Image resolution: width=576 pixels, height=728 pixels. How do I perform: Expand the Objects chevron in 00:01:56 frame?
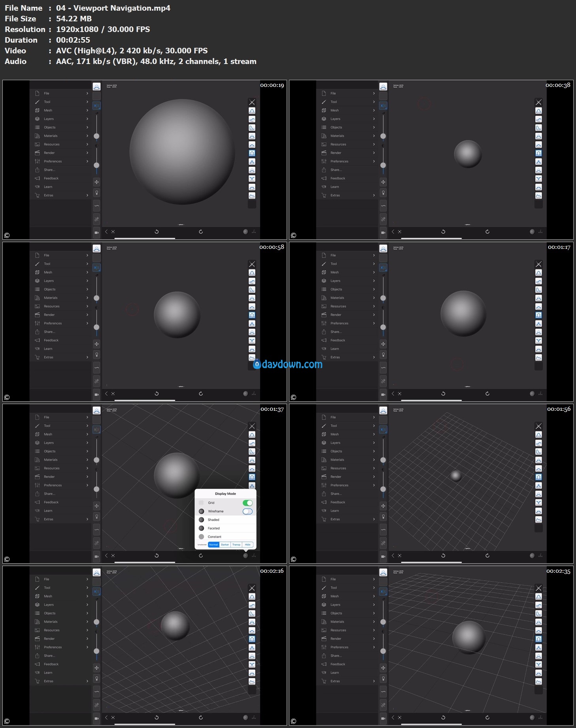coord(374,451)
